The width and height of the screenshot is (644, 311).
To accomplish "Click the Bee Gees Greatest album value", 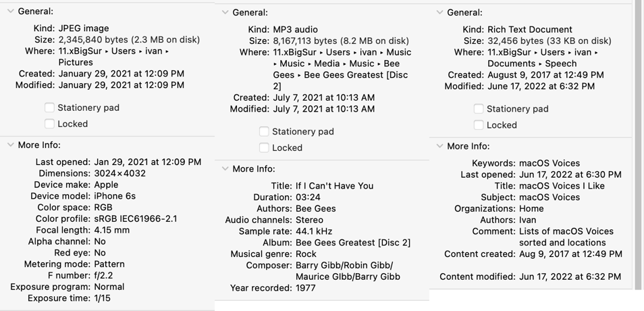I will tap(353, 243).
